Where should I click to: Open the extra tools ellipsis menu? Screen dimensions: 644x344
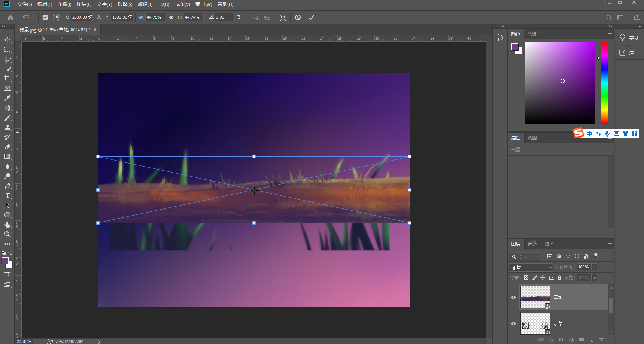pyautogui.click(x=7, y=244)
